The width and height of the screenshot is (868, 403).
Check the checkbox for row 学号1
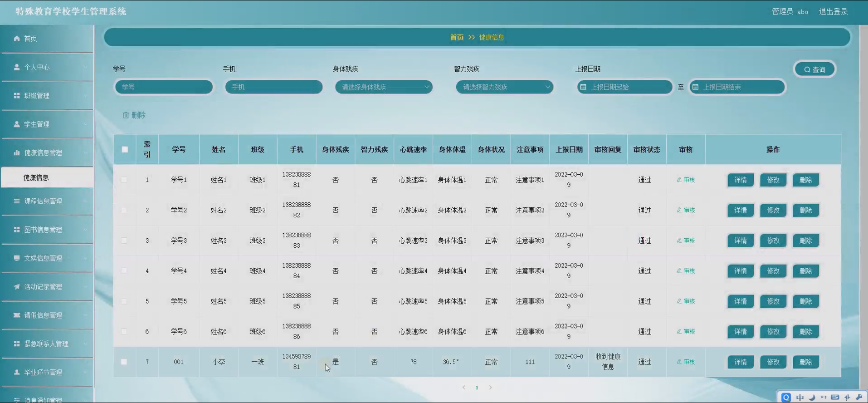pyautogui.click(x=124, y=180)
